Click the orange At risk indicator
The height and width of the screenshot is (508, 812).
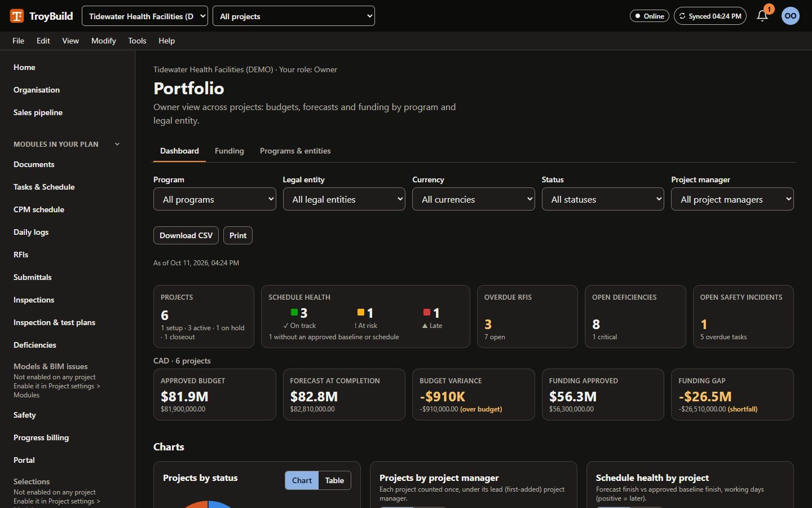point(361,313)
